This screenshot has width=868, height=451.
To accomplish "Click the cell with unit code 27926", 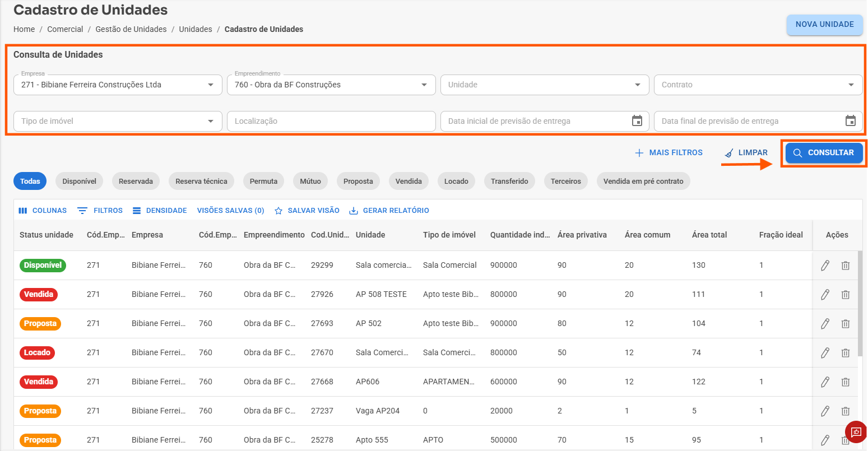I will pos(322,295).
